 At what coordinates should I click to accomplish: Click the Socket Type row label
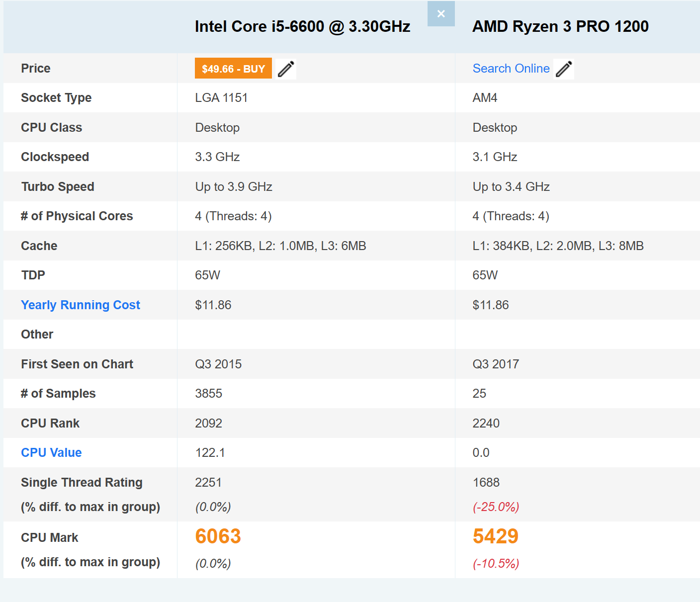pyautogui.click(x=56, y=98)
